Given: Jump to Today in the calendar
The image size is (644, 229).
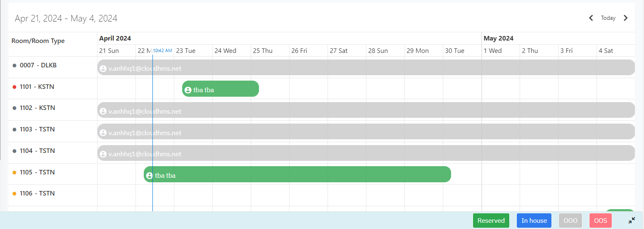Looking at the screenshot, I should point(608,18).
